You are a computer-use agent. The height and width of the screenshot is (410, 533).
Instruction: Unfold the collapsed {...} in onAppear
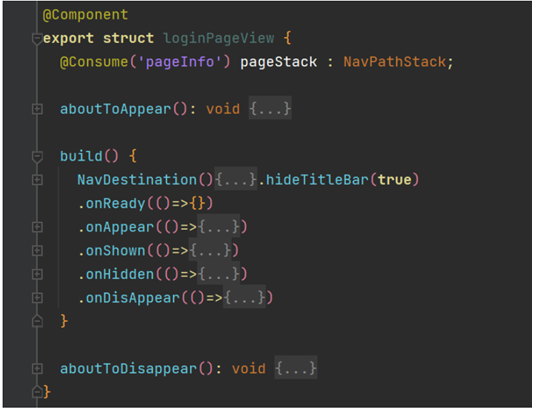(x=219, y=227)
